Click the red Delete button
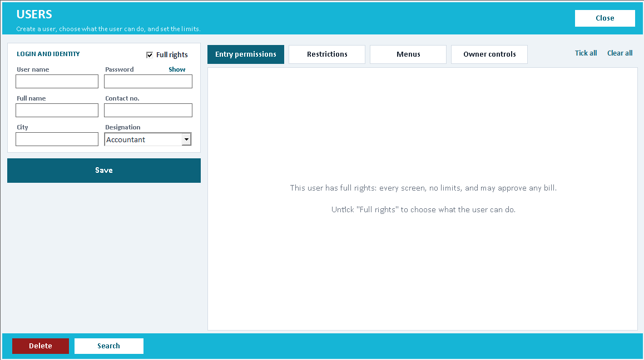This screenshot has width=644, height=360. click(41, 346)
